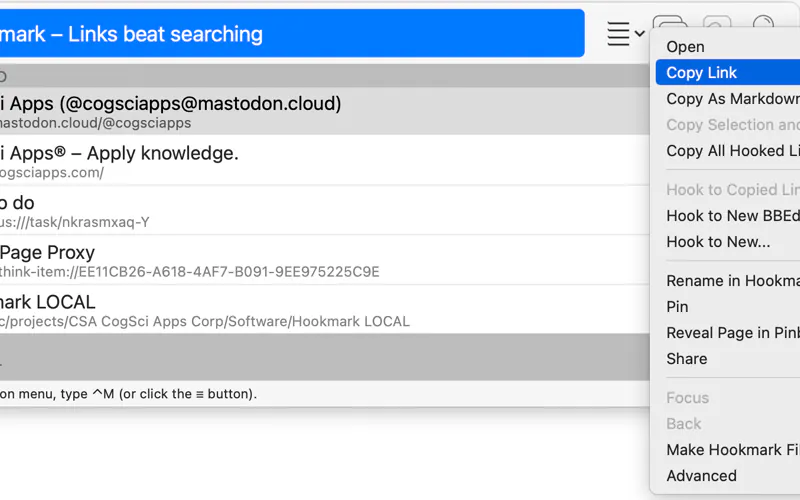This screenshot has width=800, height=500.
Task: Select the highlighted 'Links beat searching' title bar
Action: tap(292, 33)
